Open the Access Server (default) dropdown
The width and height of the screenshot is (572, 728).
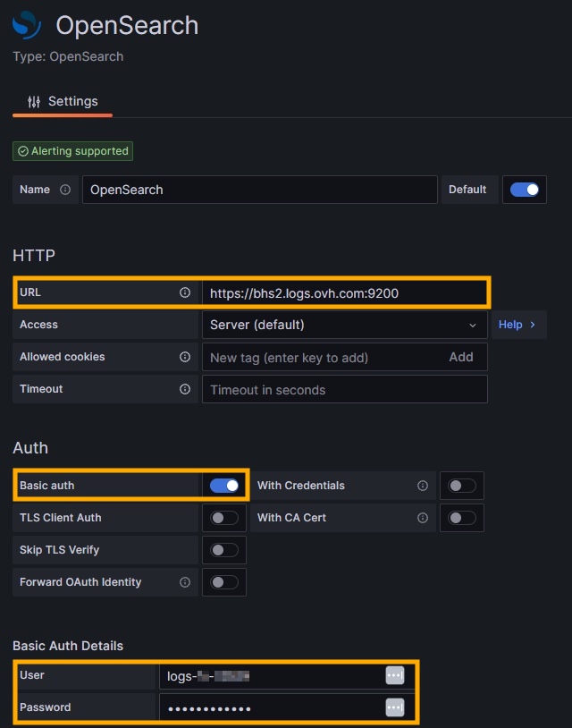pos(345,325)
